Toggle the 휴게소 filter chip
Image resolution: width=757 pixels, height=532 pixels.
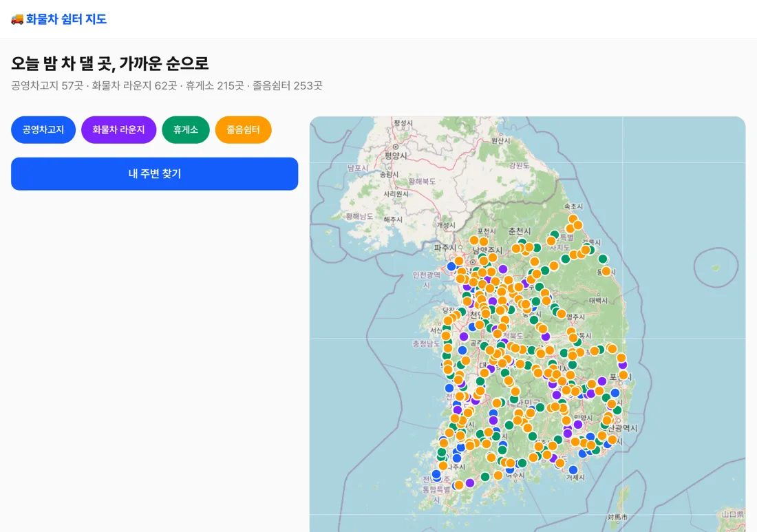click(x=186, y=130)
